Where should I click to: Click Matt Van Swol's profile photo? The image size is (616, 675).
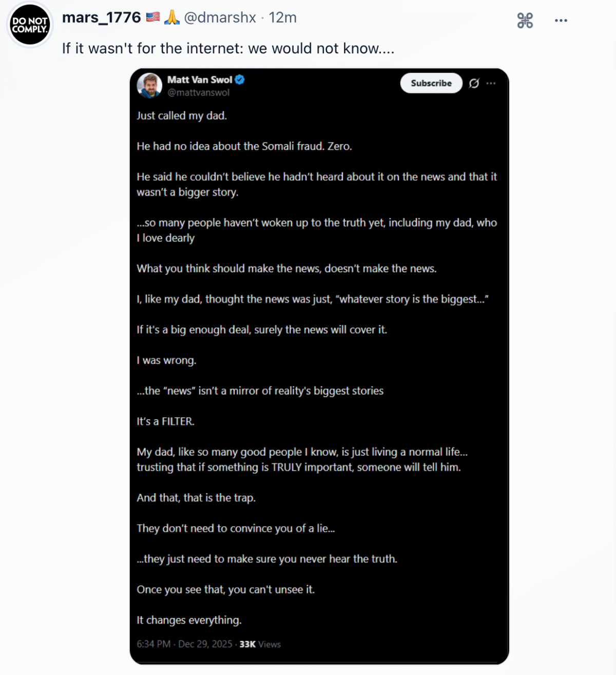pyautogui.click(x=149, y=85)
